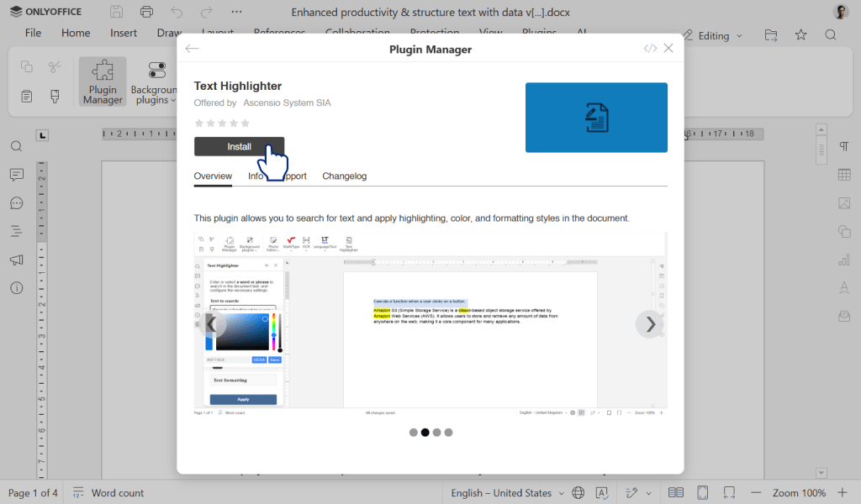This screenshot has height=504, width=861.
Task: Open Feedback & Support via the megaphone icon
Action: pos(16,260)
